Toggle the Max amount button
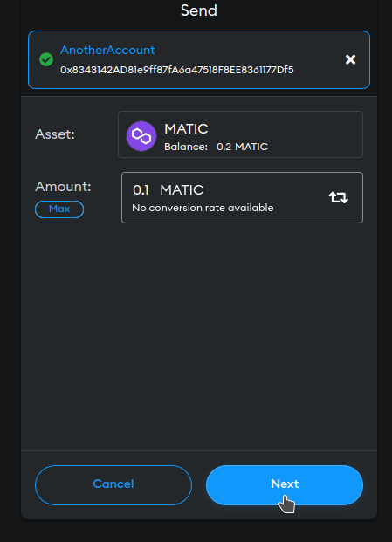Screen dimensions: 392x542 (59, 209)
